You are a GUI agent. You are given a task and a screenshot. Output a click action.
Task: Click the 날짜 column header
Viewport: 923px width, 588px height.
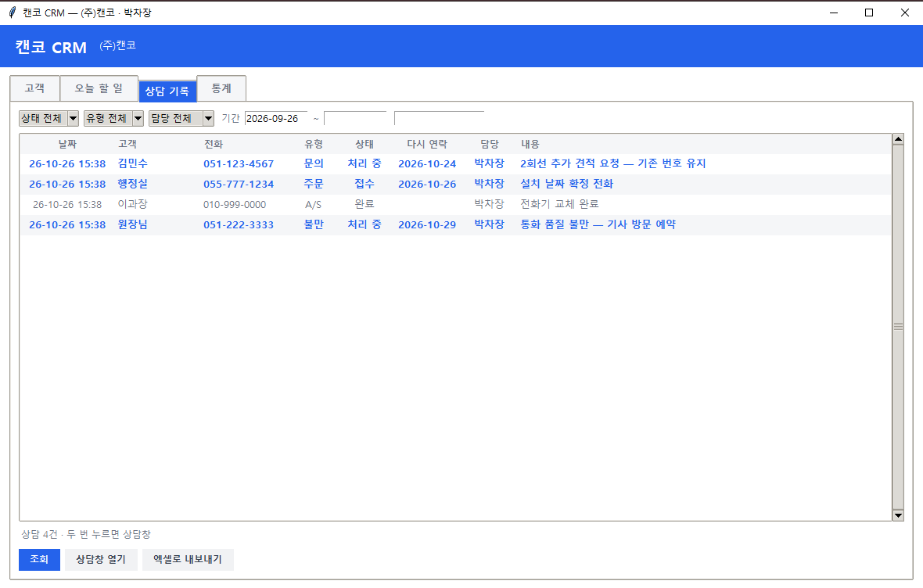click(67, 144)
